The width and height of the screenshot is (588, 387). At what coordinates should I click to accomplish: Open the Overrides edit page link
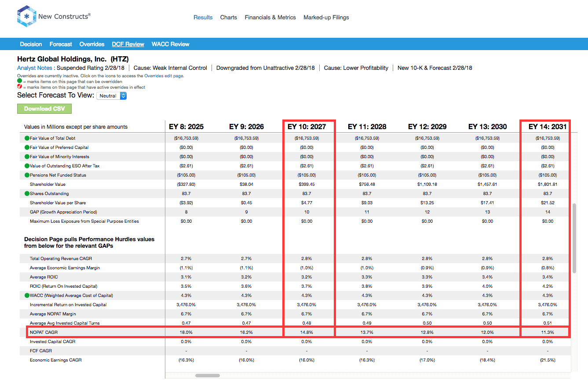coord(163,76)
